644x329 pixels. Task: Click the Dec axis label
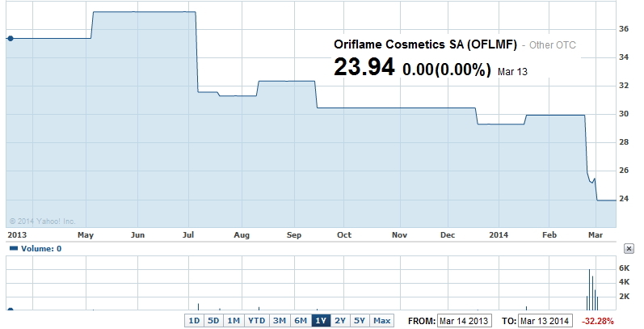(448, 235)
